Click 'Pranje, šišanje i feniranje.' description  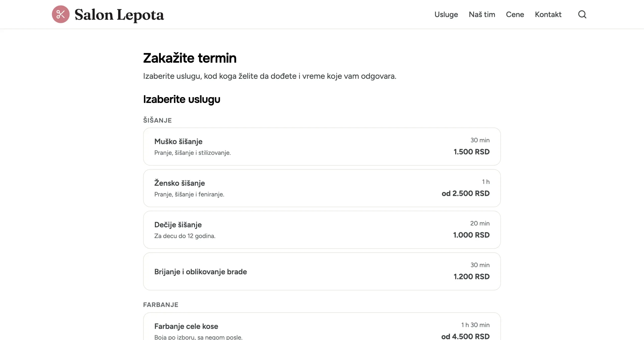pos(189,194)
